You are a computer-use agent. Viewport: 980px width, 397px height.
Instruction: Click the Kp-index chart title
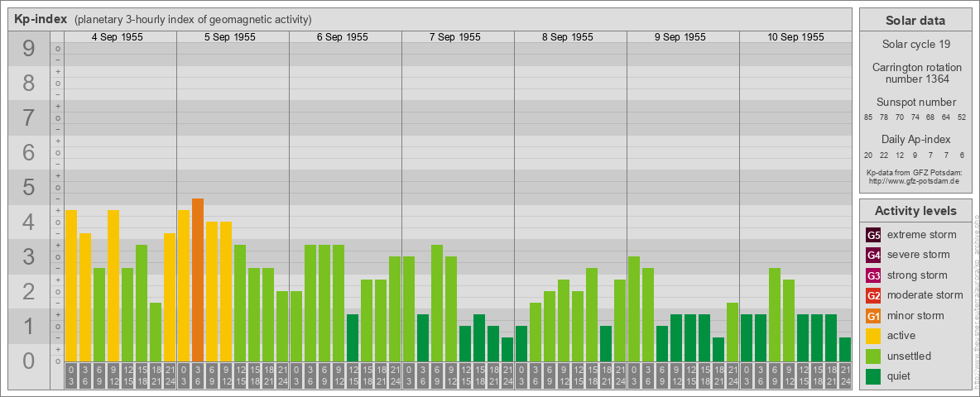(41, 19)
